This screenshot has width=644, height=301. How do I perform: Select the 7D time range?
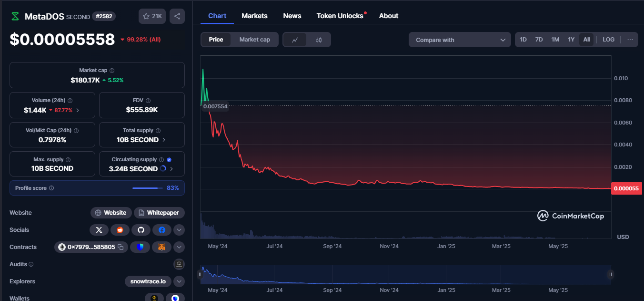point(539,40)
